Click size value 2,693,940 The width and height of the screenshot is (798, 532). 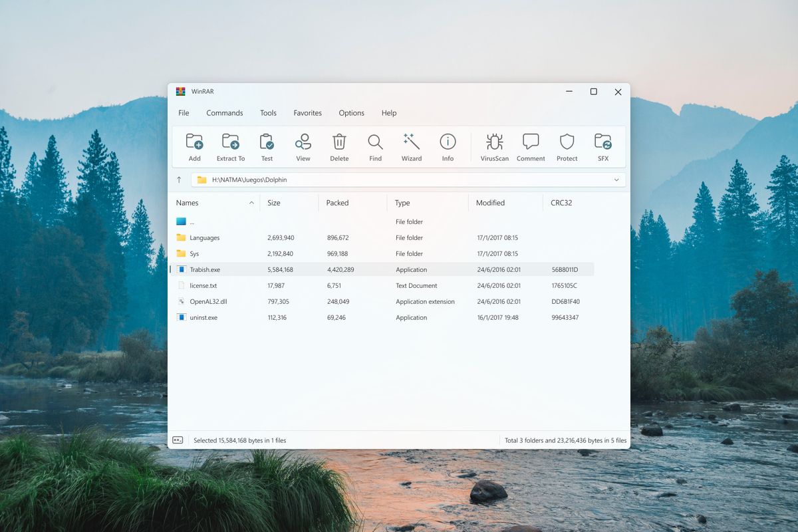click(x=281, y=237)
